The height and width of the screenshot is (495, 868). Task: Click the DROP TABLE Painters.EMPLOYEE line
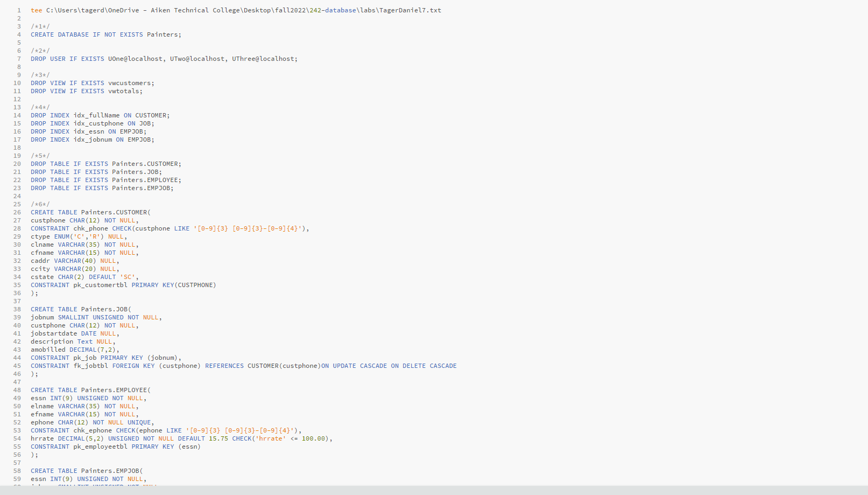105,180
